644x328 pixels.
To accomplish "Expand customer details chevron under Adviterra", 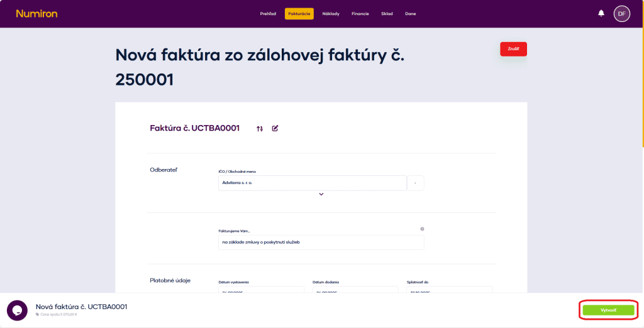I will 321,194.
